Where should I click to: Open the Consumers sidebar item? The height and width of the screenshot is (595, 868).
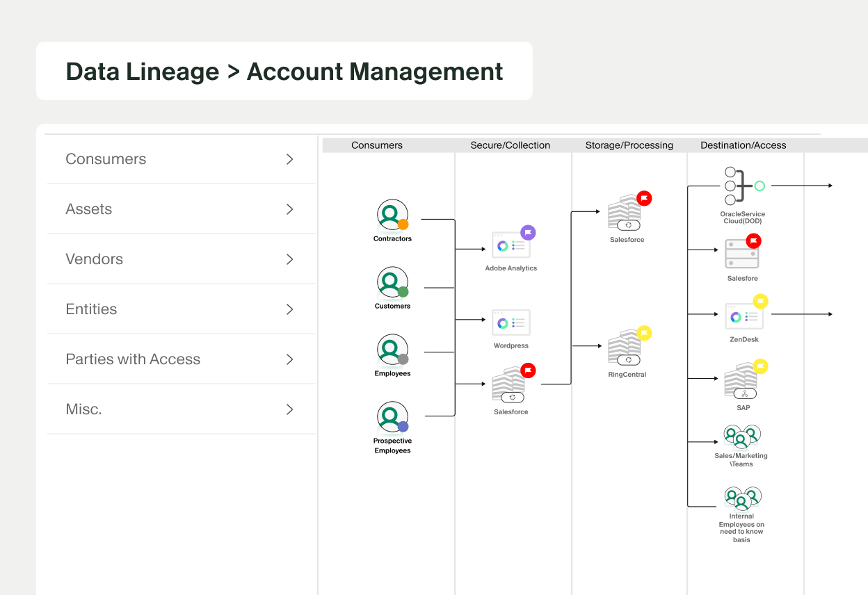click(182, 159)
